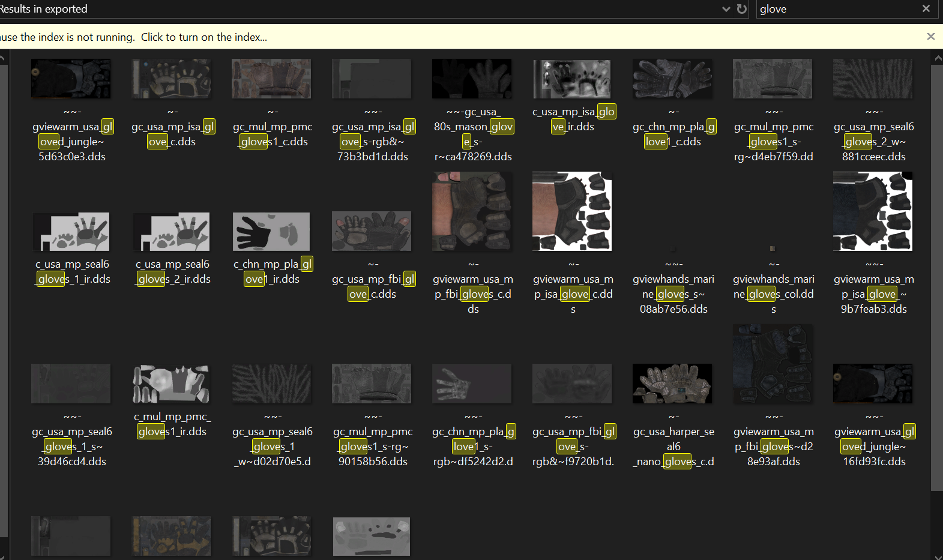Select gviewarm_usa_mp_isa_glove_c.dds thumbnail
Viewport: 943px width, 560px height.
click(572, 211)
